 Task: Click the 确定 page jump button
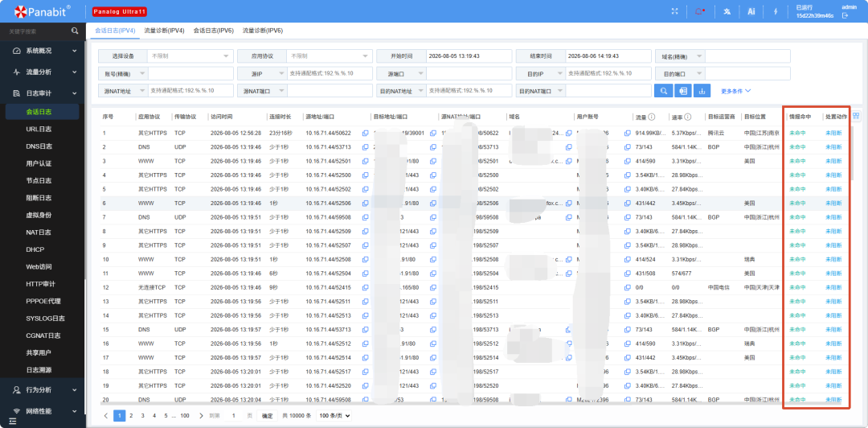267,415
